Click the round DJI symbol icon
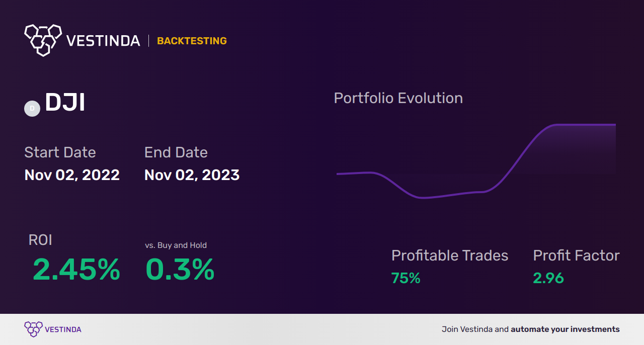 click(32, 108)
